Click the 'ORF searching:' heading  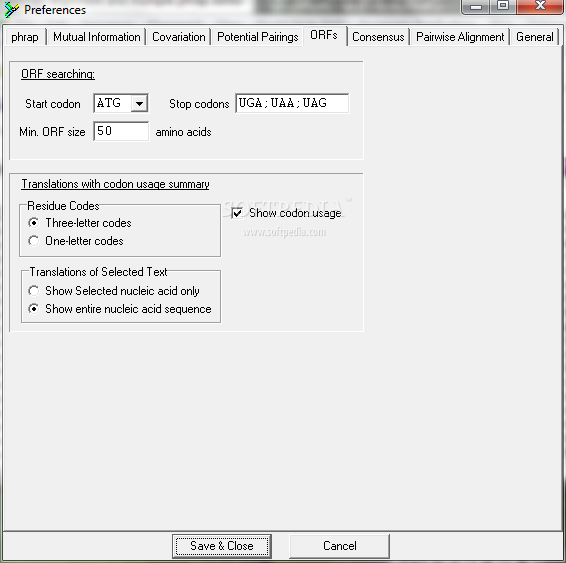(x=58, y=74)
